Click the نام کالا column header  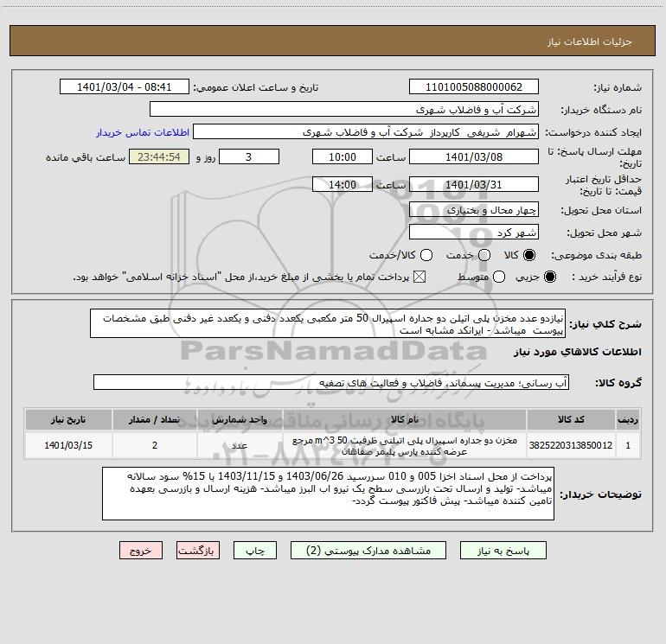[x=405, y=419]
